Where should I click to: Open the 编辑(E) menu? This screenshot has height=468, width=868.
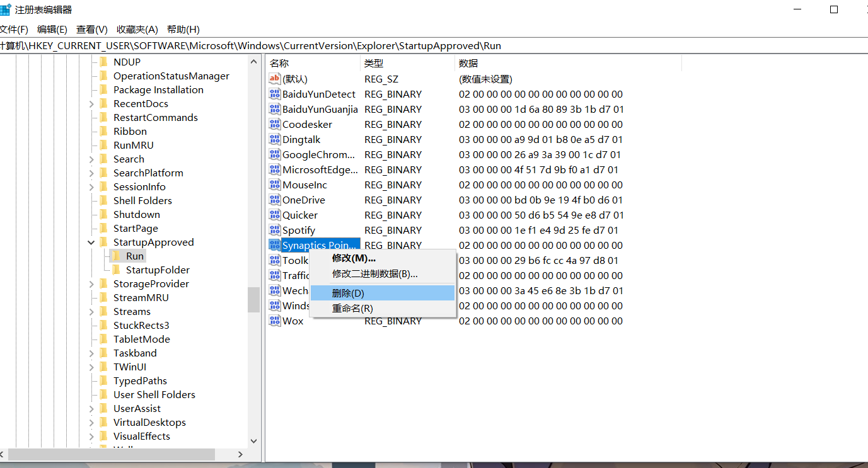click(x=52, y=29)
